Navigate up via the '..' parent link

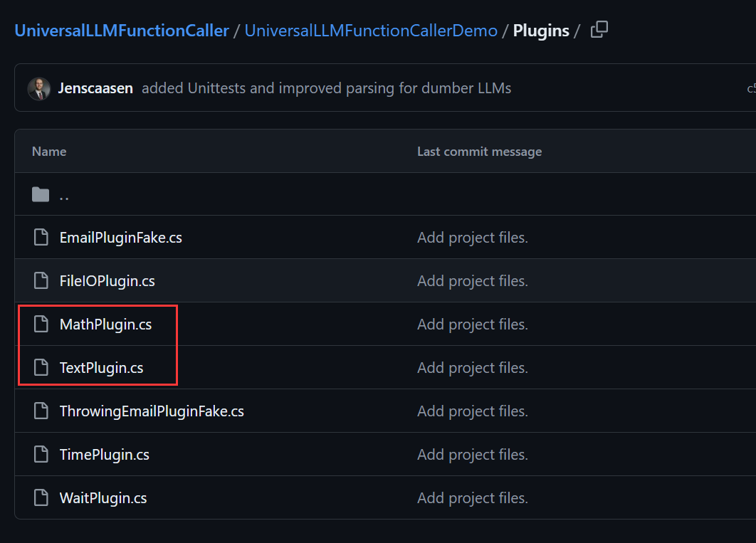click(x=64, y=195)
